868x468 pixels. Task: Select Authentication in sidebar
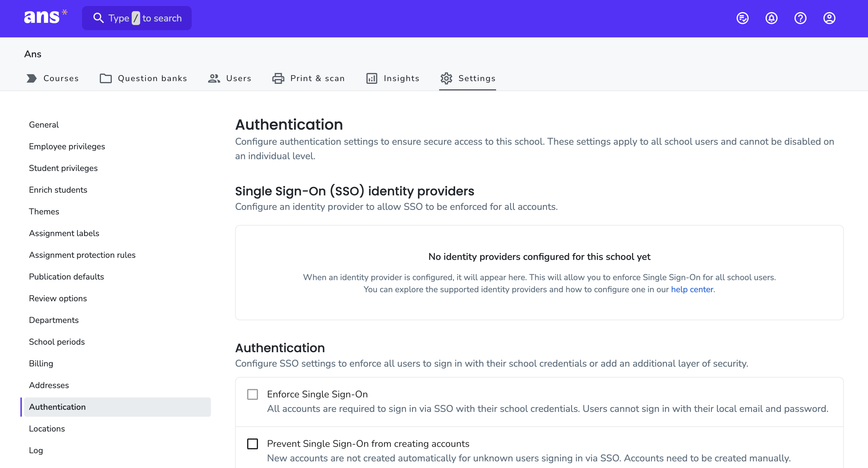pos(117,407)
